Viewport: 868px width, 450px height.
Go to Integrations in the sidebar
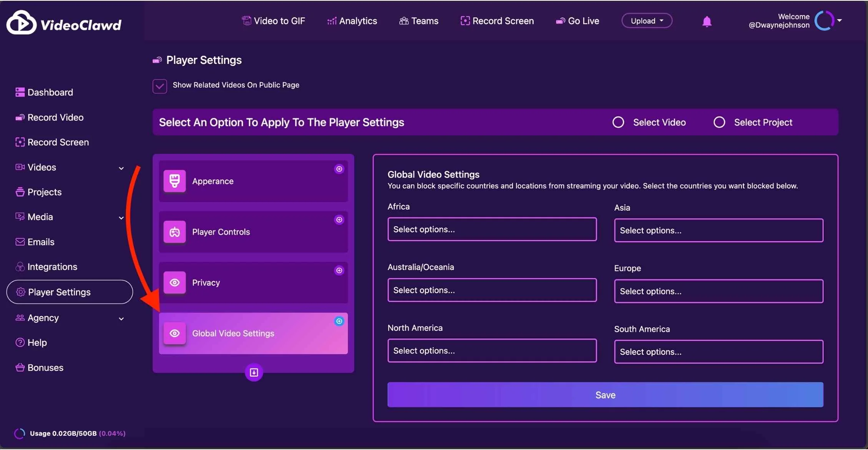tap(52, 267)
